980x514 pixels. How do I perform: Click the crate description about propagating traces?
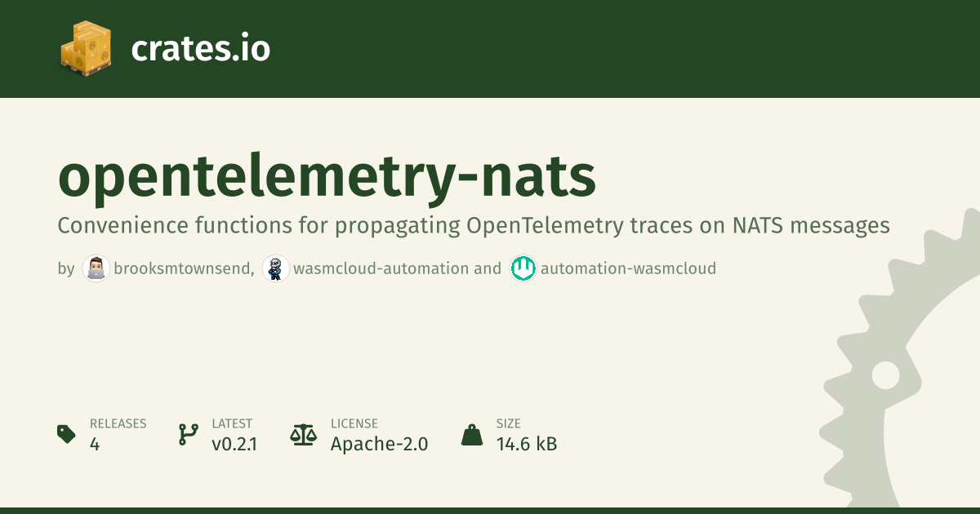pyautogui.click(x=473, y=225)
